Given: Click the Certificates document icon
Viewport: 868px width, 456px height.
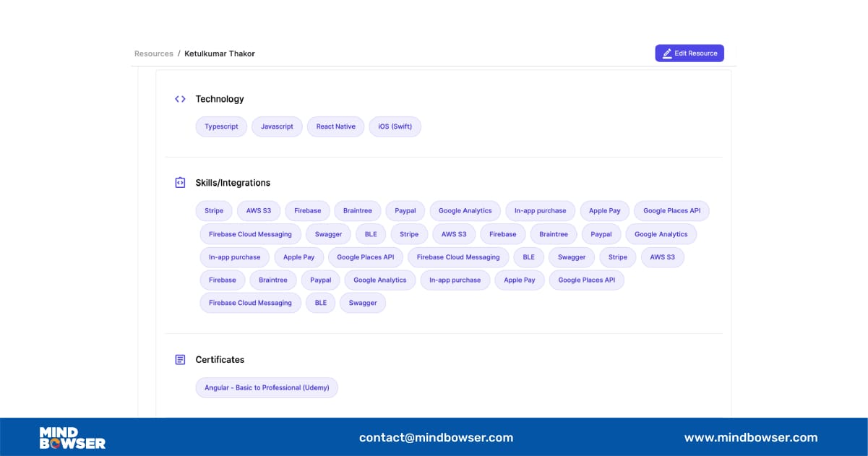Looking at the screenshot, I should click(x=180, y=359).
